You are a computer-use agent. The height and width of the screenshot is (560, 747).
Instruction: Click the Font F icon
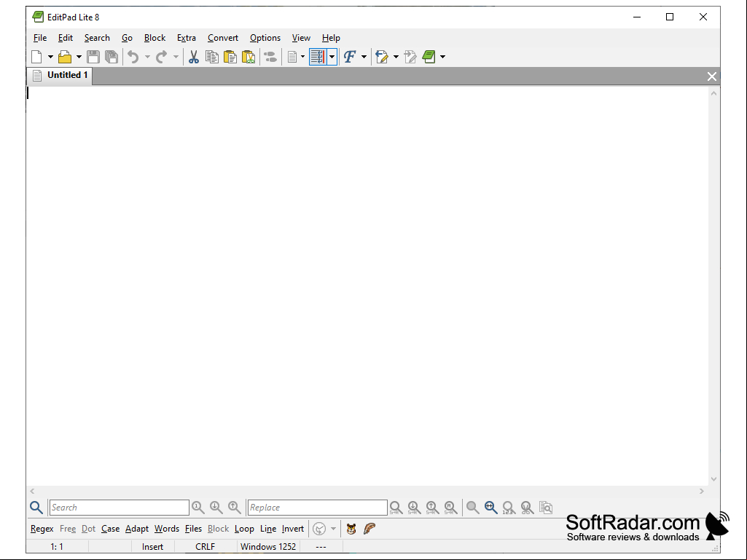click(350, 57)
